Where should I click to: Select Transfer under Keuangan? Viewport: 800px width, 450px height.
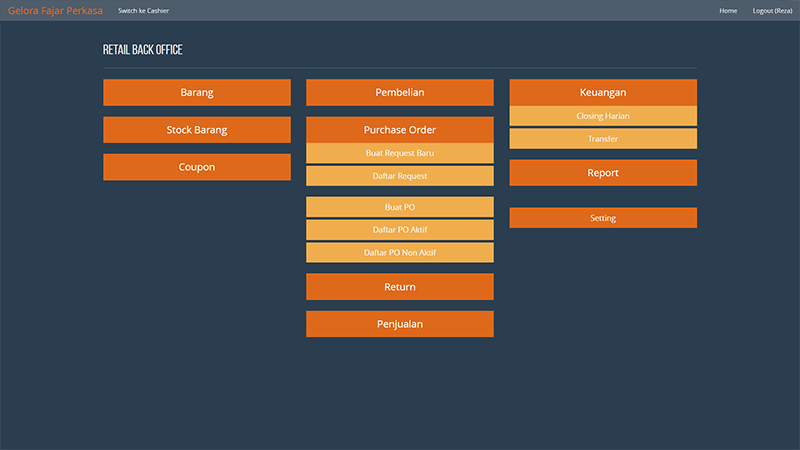tap(603, 139)
